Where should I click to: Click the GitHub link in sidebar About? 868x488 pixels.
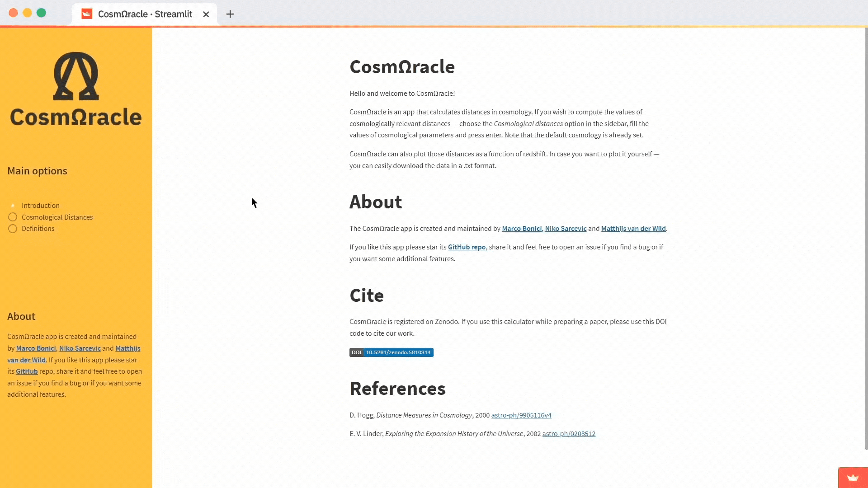click(27, 371)
